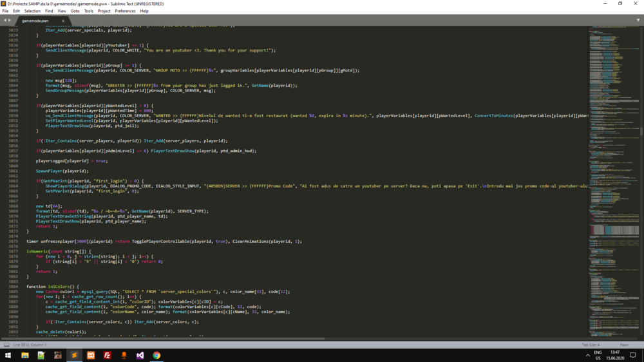Open FileZilla taskbar icon
The height and width of the screenshot is (362, 644).
coord(107,355)
